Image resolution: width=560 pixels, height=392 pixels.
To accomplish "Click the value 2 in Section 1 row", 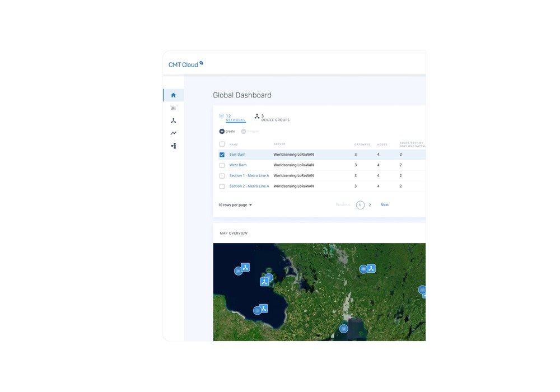I will click(401, 175).
